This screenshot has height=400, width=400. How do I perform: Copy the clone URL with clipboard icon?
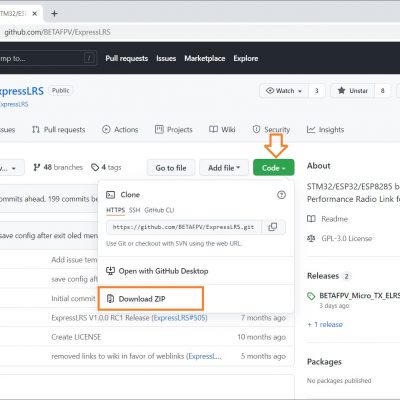pos(273,227)
